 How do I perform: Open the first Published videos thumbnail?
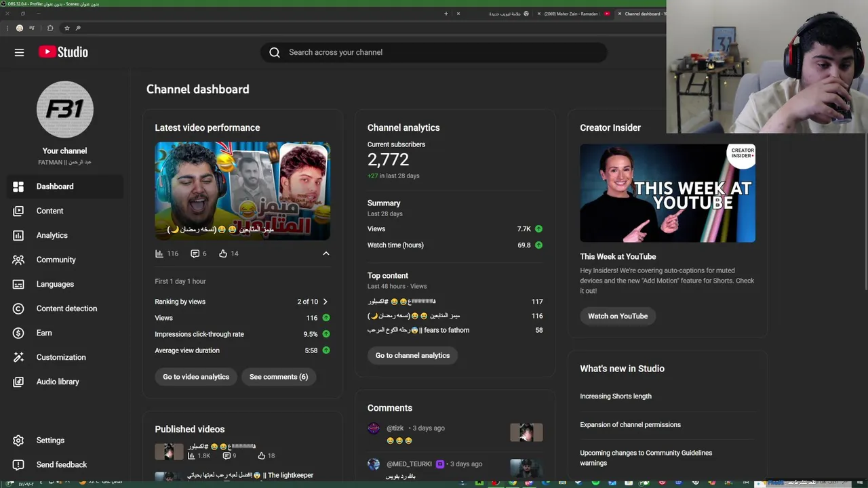pyautogui.click(x=169, y=451)
